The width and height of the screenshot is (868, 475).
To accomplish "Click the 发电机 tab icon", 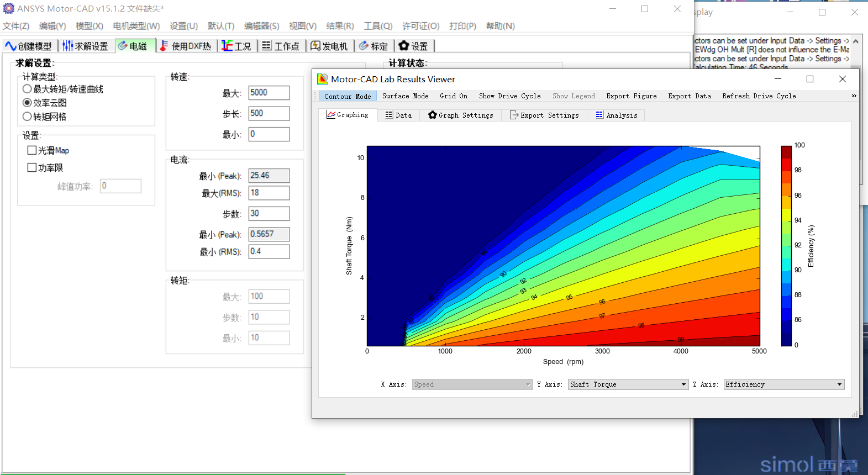I will (315, 46).
